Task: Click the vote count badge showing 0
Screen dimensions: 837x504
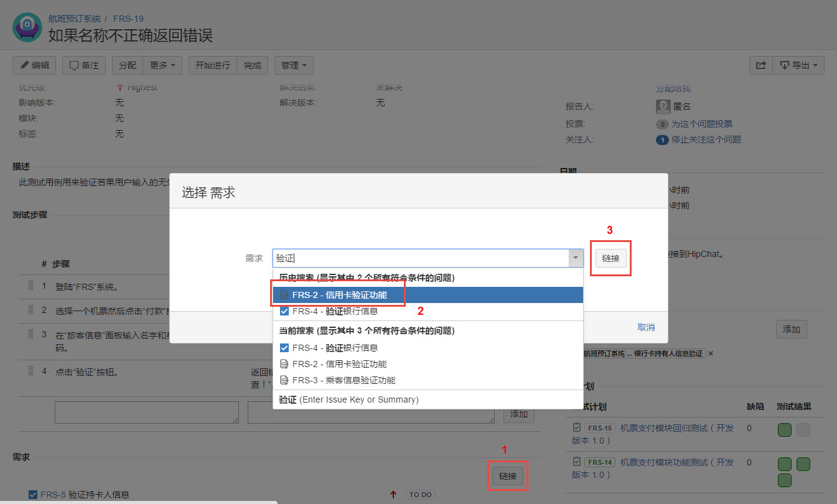Action: (662, 124)
